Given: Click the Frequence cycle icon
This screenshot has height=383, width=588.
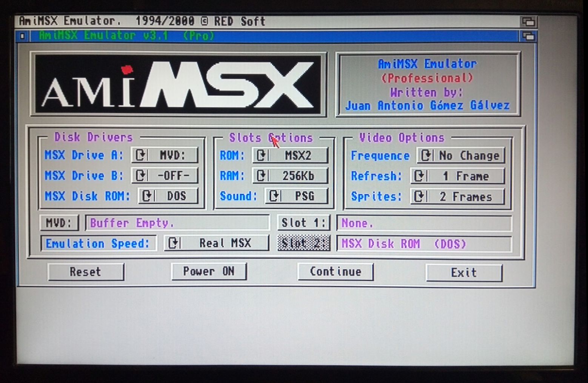Looking at the screenshot, I should click(x=426, y=155).
